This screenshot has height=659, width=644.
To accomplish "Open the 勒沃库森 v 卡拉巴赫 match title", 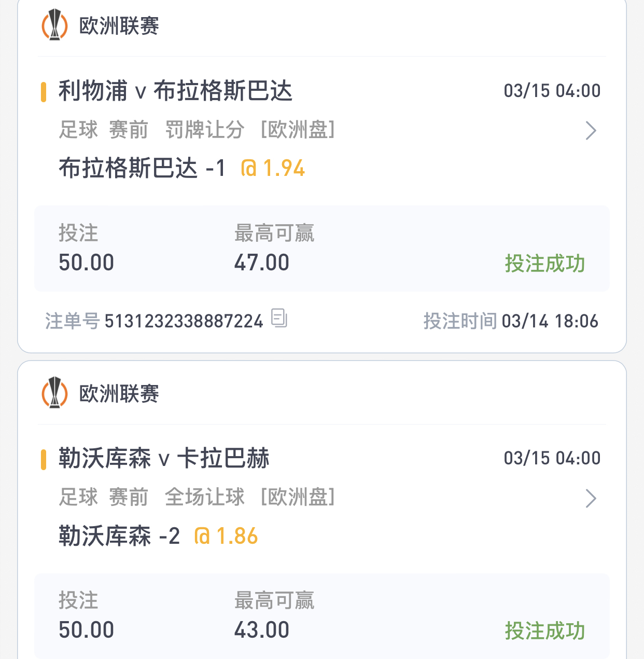I will point(164,458).
